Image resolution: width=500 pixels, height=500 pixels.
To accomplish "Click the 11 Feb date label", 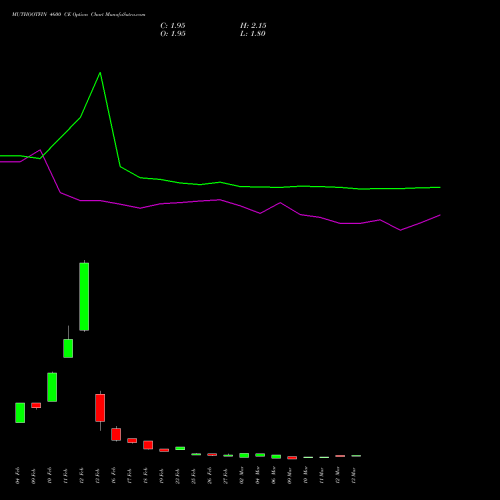I will 66,476.
